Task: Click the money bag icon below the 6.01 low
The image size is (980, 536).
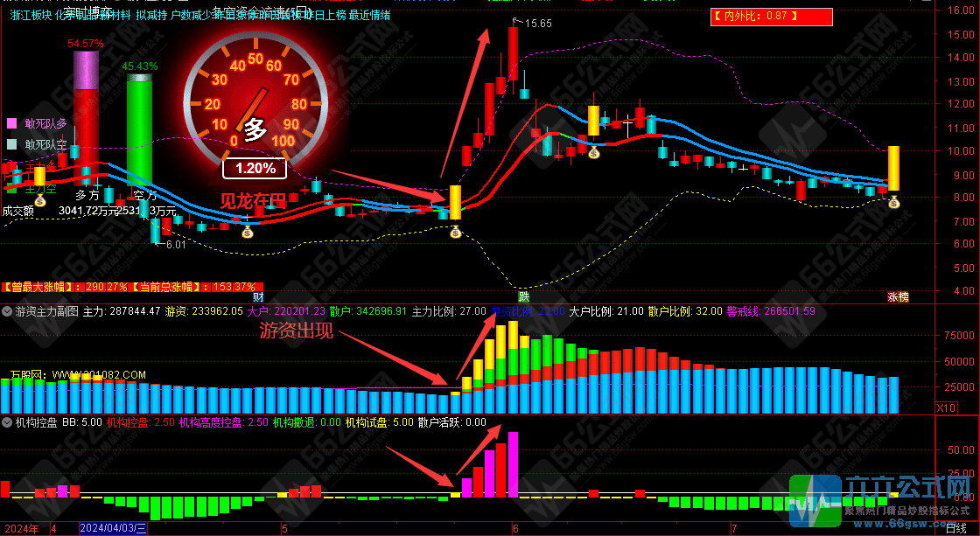Action: tap(248, 232)
